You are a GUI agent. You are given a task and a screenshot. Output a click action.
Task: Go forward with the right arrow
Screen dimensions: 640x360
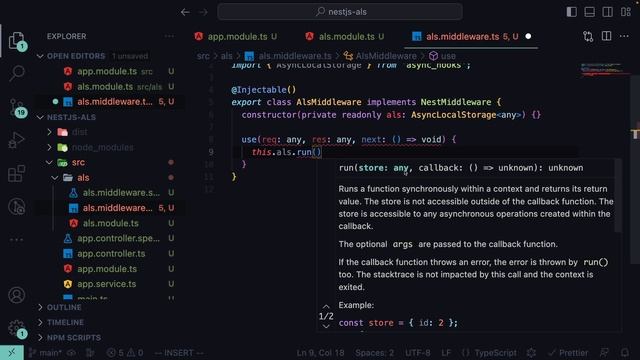coord(203,12)
